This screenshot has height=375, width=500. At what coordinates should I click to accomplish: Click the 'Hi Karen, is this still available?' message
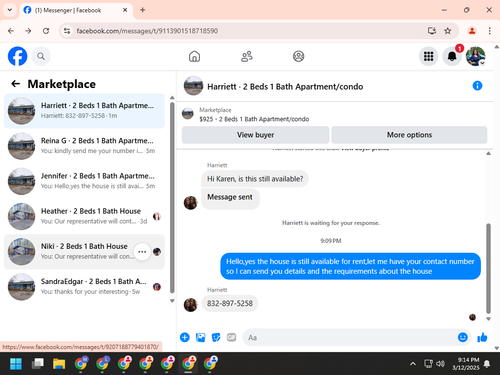(255, 179)
